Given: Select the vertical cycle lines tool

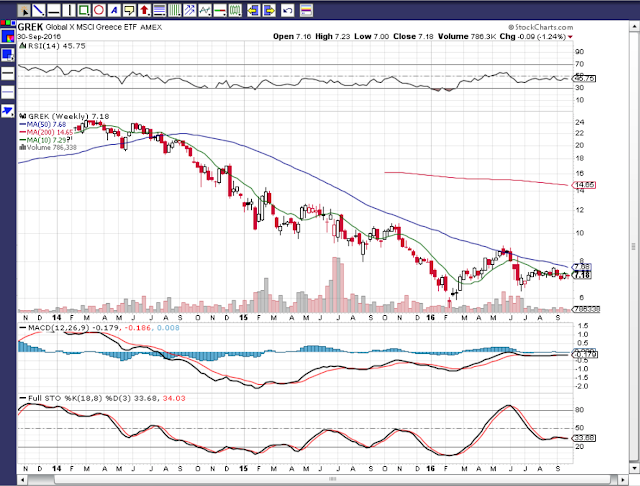Looking at the screenshot, I should [x=175, y=10].
